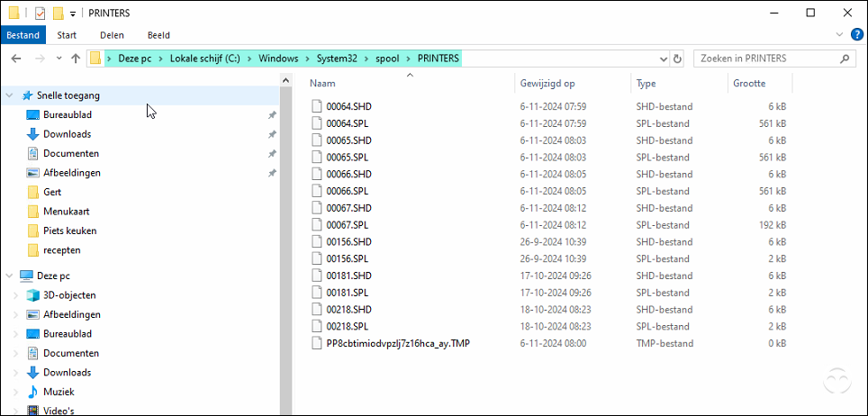Select the file 00066.SPL
The height and width of the screenshot is (416, 868).
coord(347,191)
